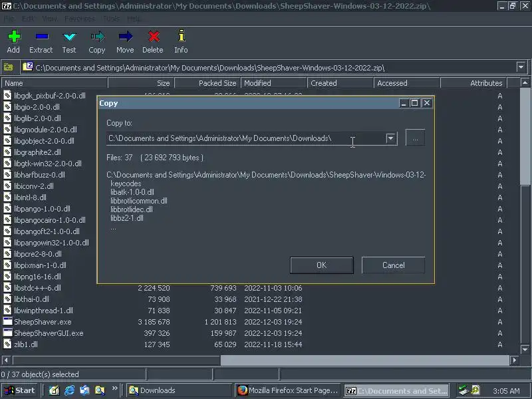This screenshot has height=399, width=532.
Task: Sort by the Packed Size column header
Action: tap(207, 82)
